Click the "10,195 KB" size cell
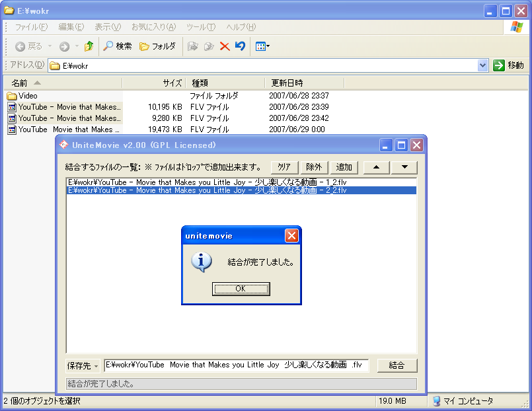This screenshot has height=411, width=532. point(165,107)
